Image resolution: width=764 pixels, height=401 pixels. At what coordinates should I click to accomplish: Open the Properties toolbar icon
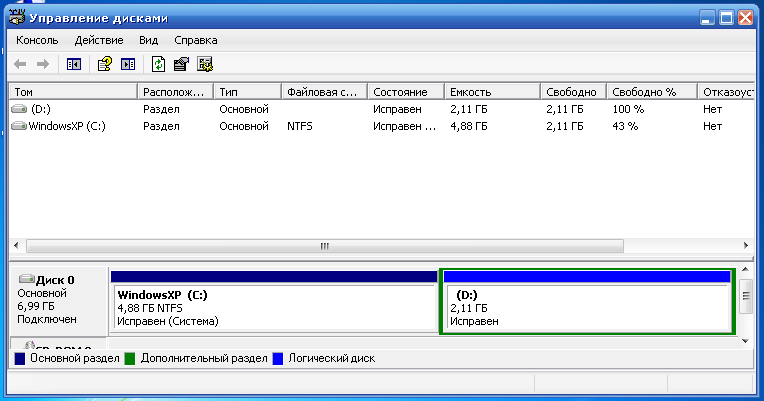click(x=181, y=64)
